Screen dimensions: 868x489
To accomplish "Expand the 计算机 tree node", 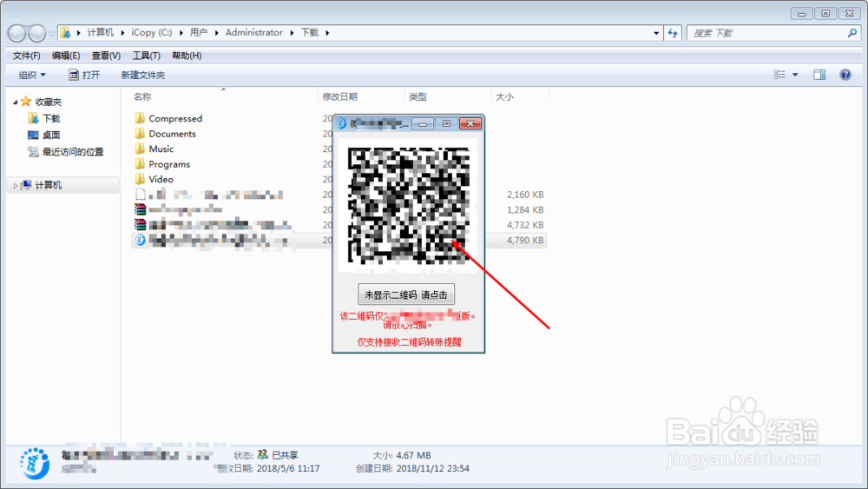I will [15, 186].
